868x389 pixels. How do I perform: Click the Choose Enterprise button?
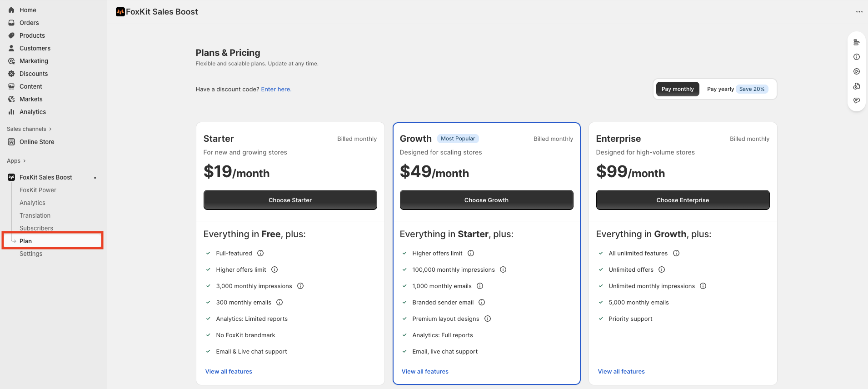pos(683,200)
